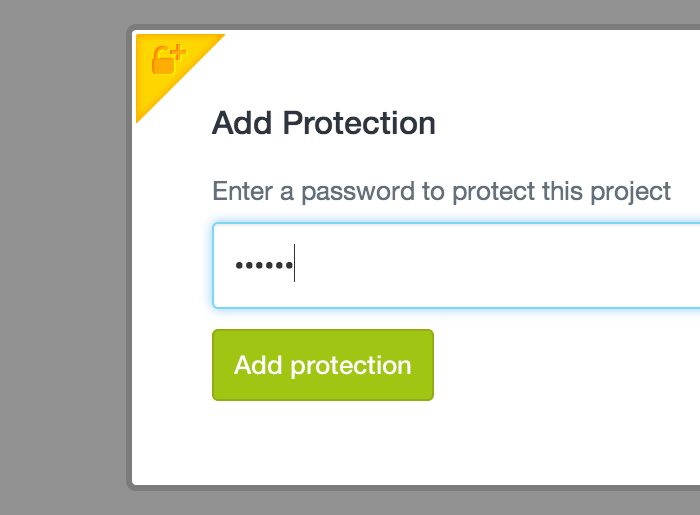Click empty area right of password text
The height and width of the screenshot is (515, 700).
(491, 266)
